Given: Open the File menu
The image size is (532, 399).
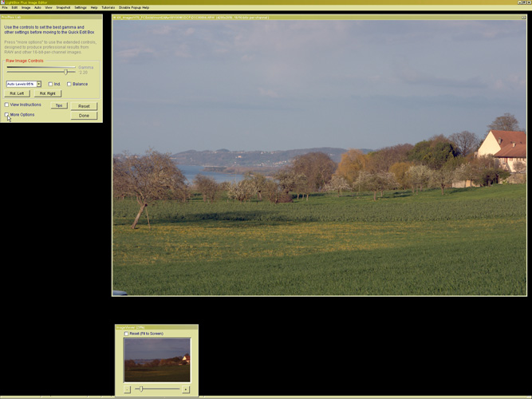Looking at the screenshot, I should point(4,7).
